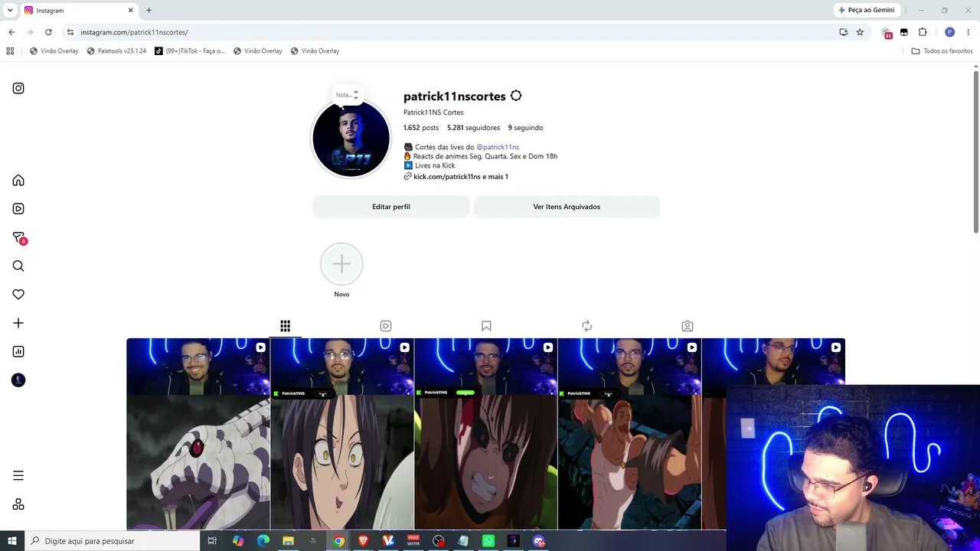The width and height of the screenshot is (980, 551).
Task: Open Instagram search in the sidebar
Action: point(18,266)
